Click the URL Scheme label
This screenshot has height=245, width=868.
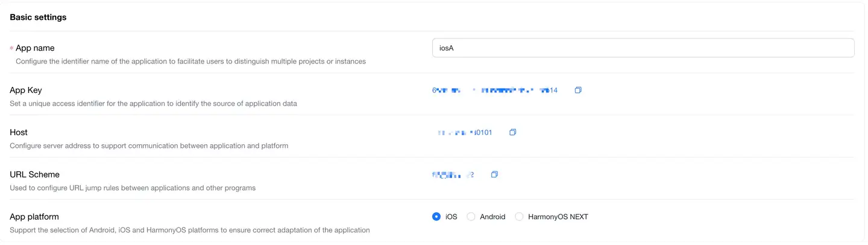[34, 174]
